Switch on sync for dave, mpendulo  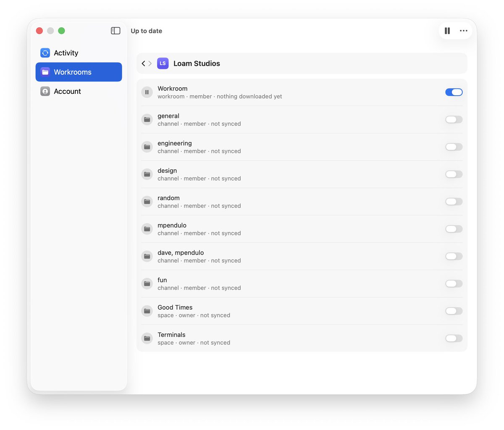(454, 256)
